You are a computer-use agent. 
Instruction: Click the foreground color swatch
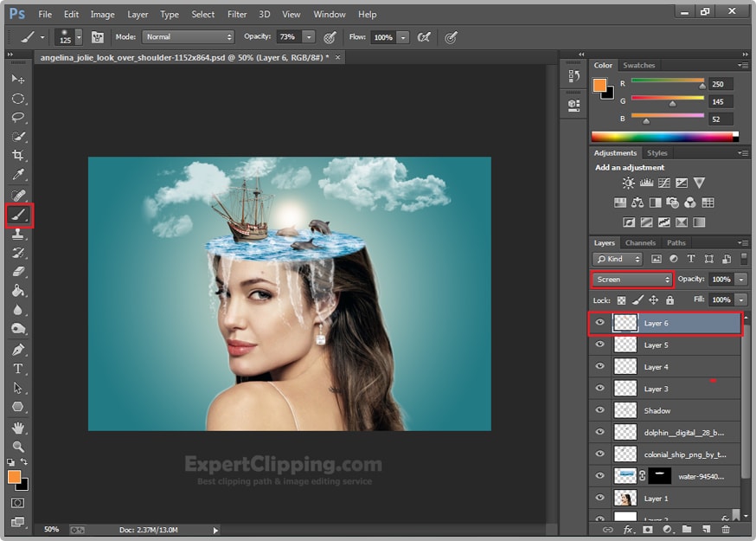click(14, 476)
